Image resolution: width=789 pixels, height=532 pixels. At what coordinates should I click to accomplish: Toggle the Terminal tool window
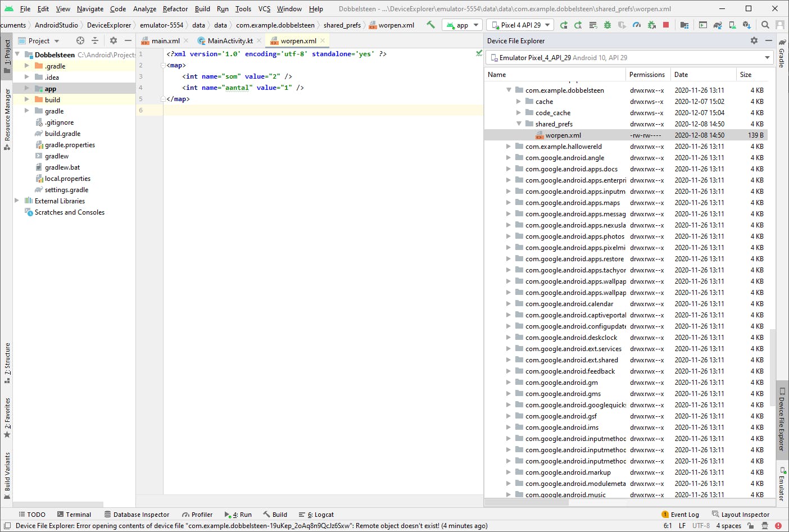[x=74, y=515]
